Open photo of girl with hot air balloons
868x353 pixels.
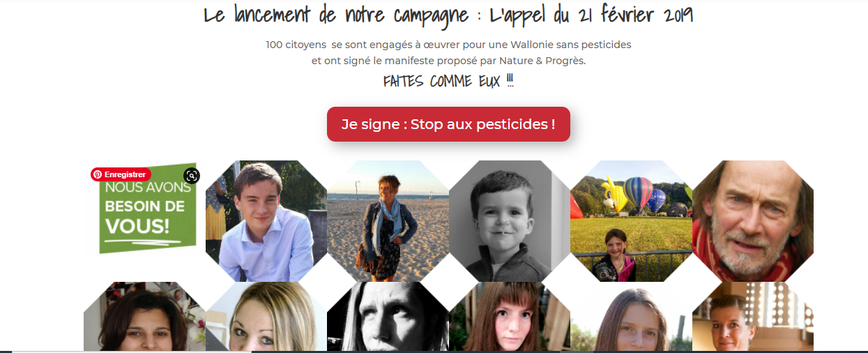pos(631,221)
